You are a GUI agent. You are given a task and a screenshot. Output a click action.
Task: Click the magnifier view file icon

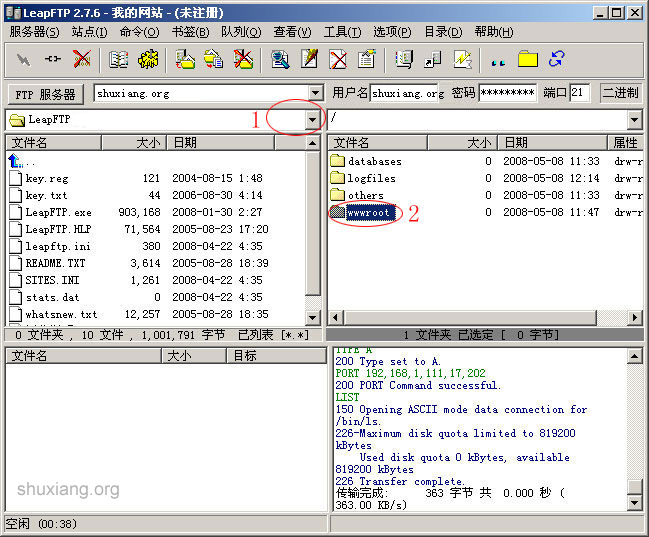[x=280, y=60]
